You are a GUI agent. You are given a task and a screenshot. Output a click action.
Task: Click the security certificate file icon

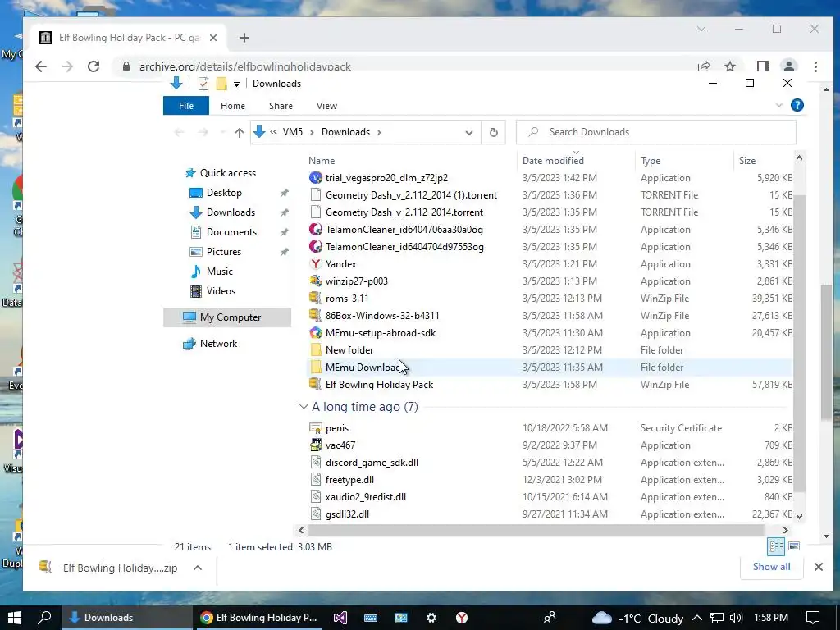[x=316, y=428]
